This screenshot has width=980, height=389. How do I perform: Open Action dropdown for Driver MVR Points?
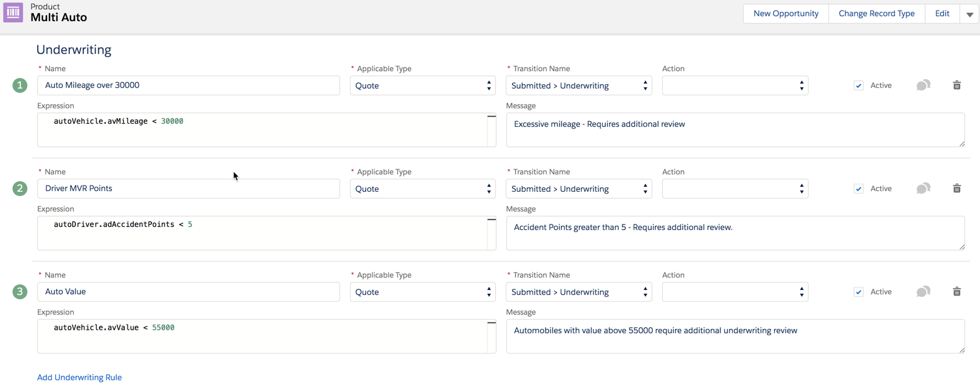pyautogui.click(x=735, y=189)
